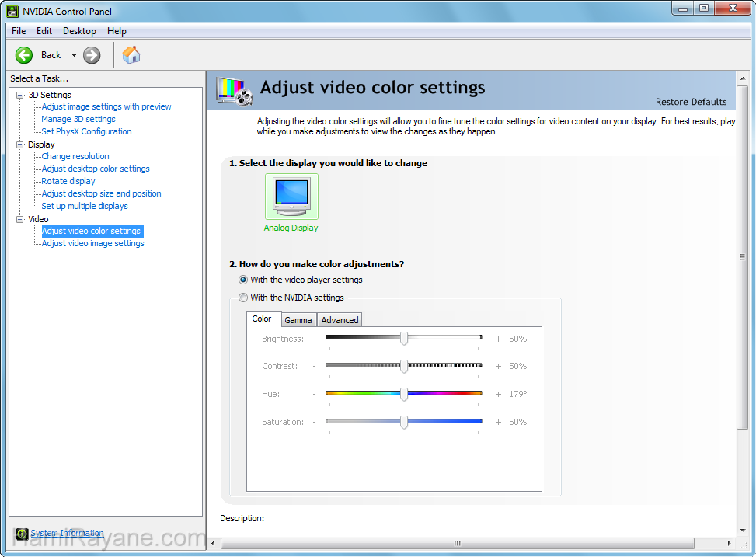The image size is (756, 557).
Task: Click the green Back arrow icon
Action: pyautogui.click(x=24, y=55)
